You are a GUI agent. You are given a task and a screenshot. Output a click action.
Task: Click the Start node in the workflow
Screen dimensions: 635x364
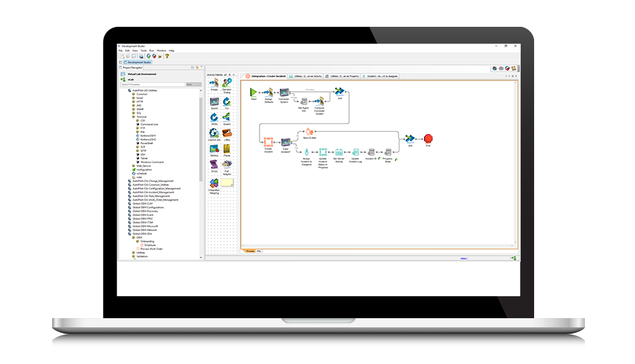(254, 92)
